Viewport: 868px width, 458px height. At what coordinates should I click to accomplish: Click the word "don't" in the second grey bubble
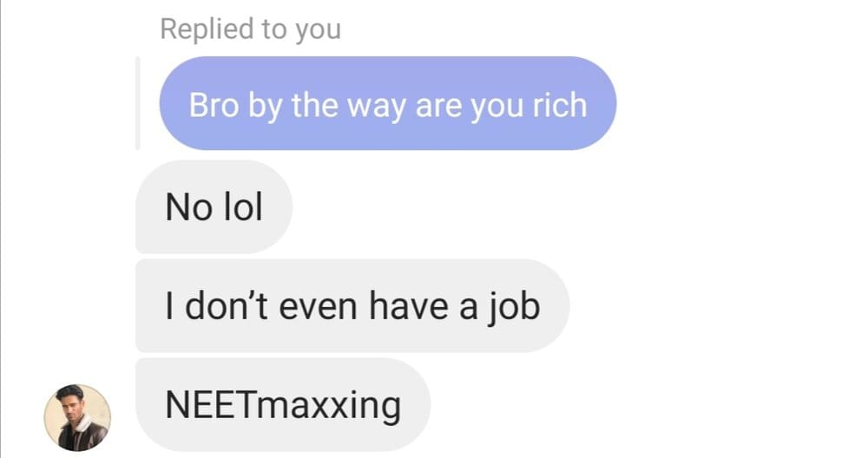(x=226, y=305)
